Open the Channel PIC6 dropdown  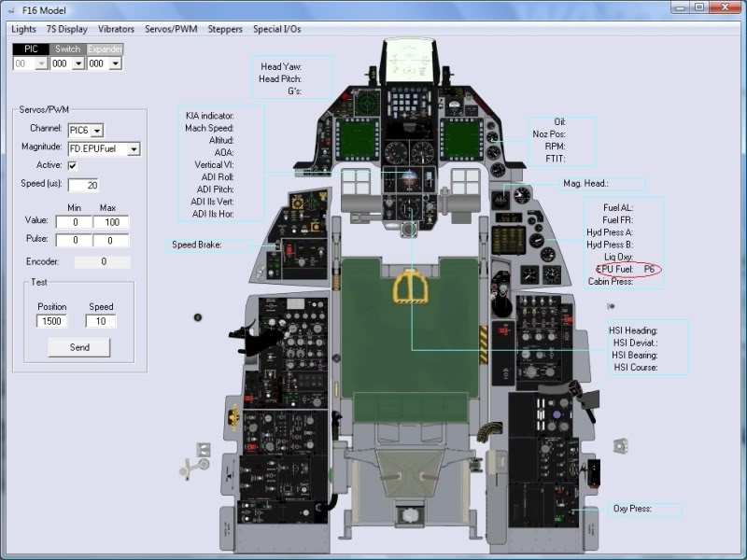pos(97,130)
